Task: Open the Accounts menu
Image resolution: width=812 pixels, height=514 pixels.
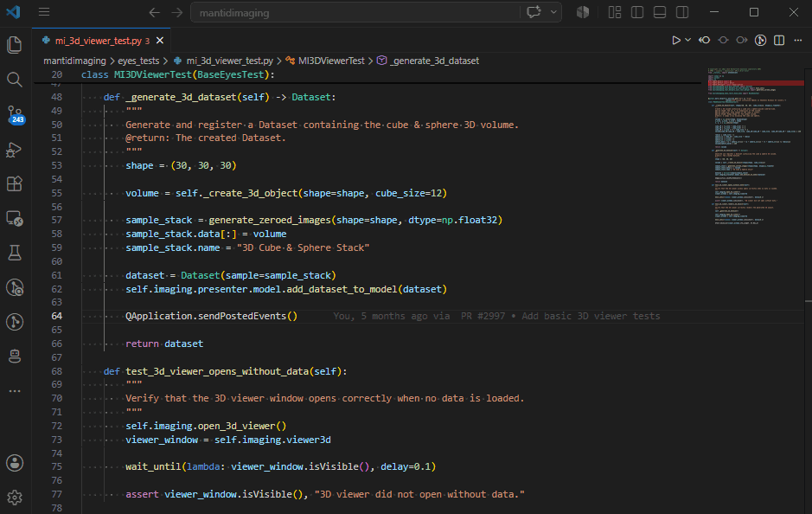Action: 15,463
